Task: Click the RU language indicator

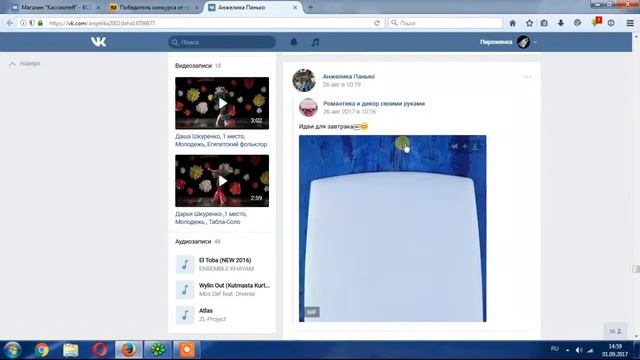Action: coord(554,349)
